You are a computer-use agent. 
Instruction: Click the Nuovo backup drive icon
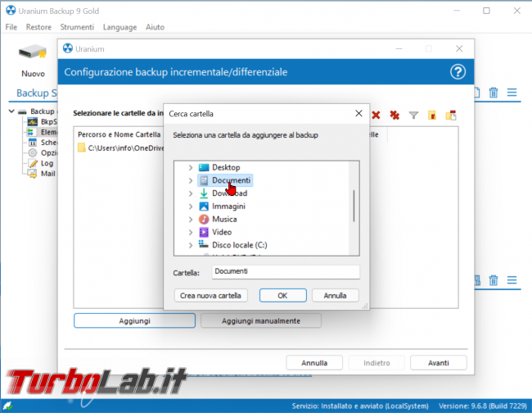click(33, 52)
